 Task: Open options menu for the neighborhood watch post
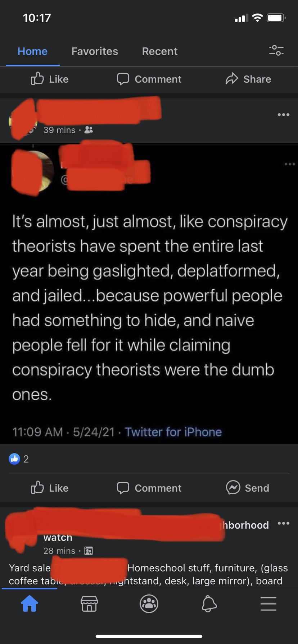[x=283, y=523]
